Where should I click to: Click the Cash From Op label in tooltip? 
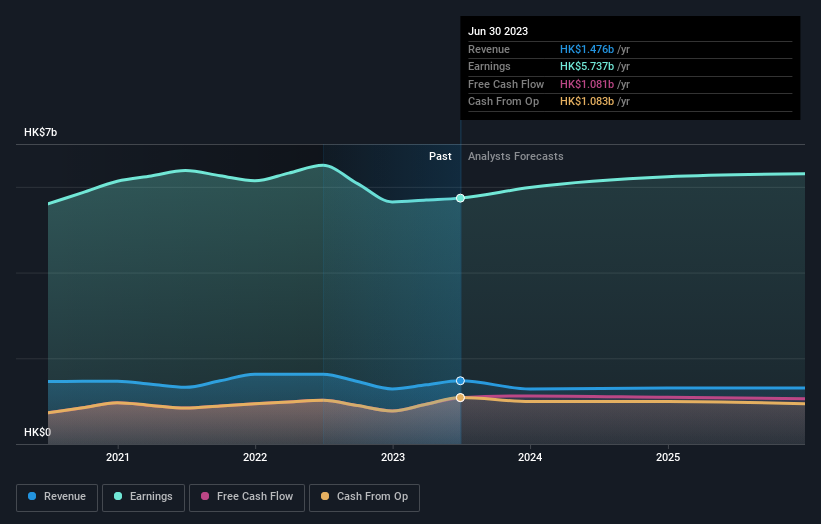tap(503, 102)
